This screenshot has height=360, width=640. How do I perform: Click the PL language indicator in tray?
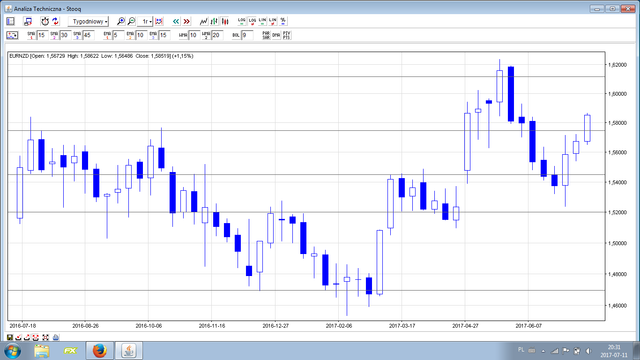(521, 350)
